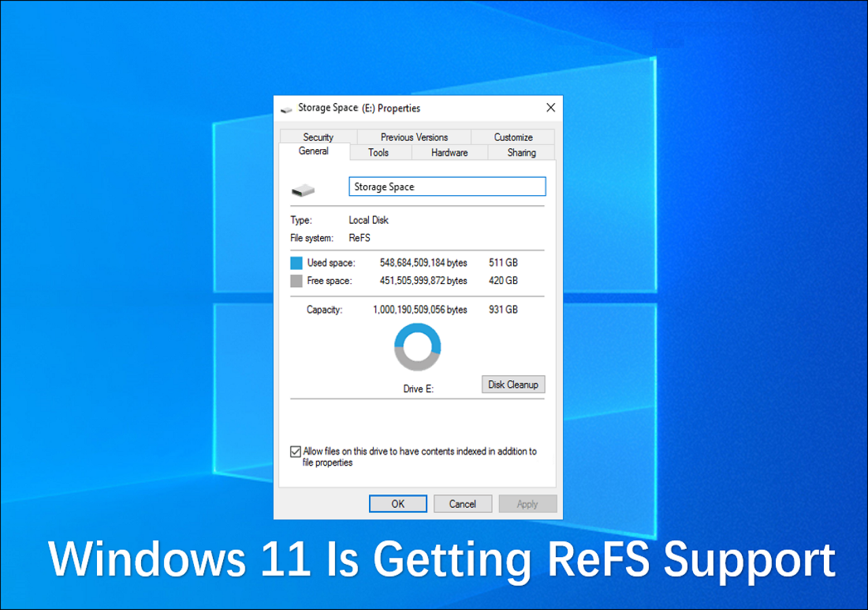Open the Previous Versions tab
868x610 pixels.
414,137
